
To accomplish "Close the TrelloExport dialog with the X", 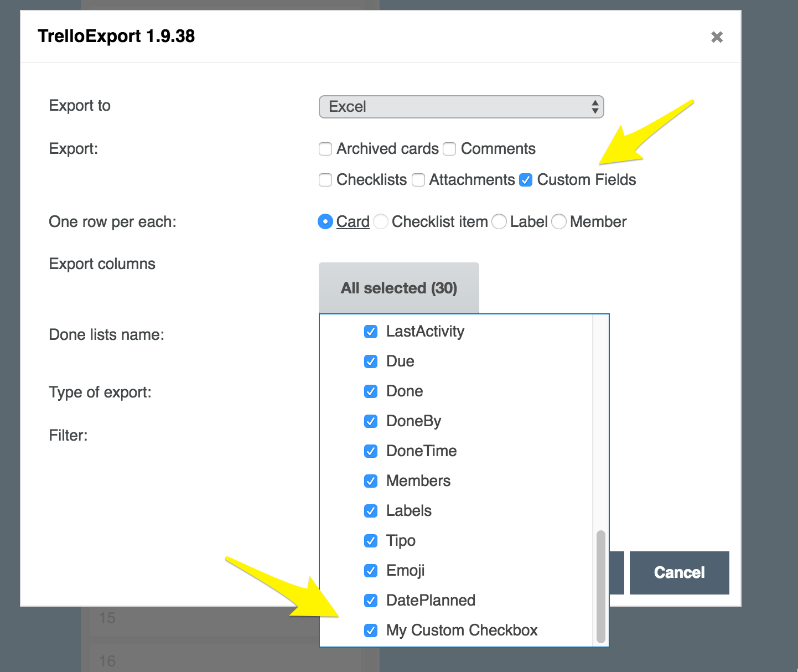I will pos(717,37).
